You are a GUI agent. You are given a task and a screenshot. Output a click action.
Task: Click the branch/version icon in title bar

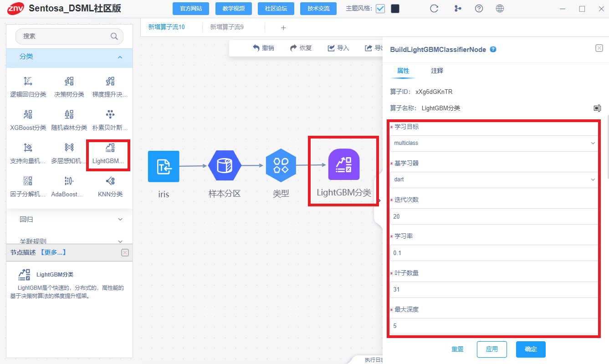tap(457, 9)
